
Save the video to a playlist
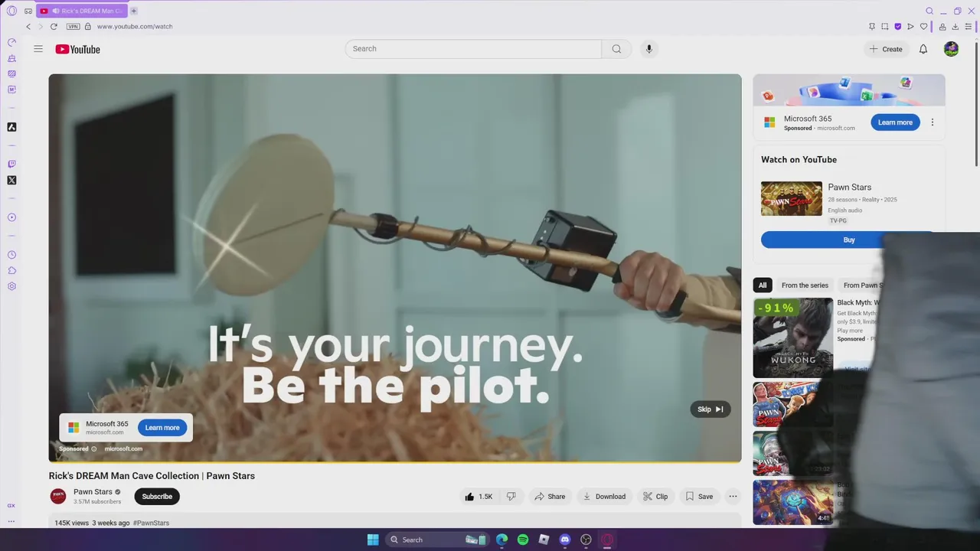point(699,497)
